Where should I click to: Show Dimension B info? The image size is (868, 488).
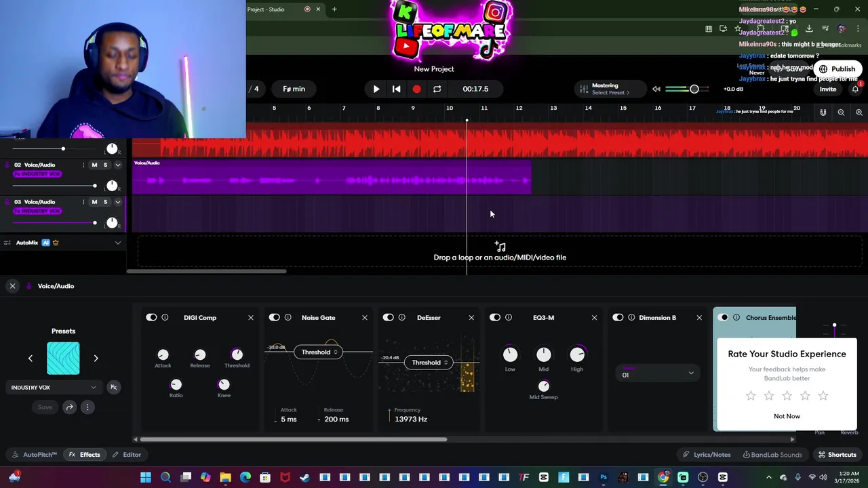click(x=631, y=317)
